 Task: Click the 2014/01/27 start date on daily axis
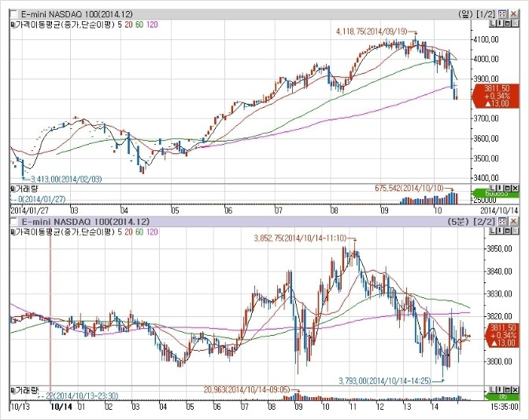29,210
